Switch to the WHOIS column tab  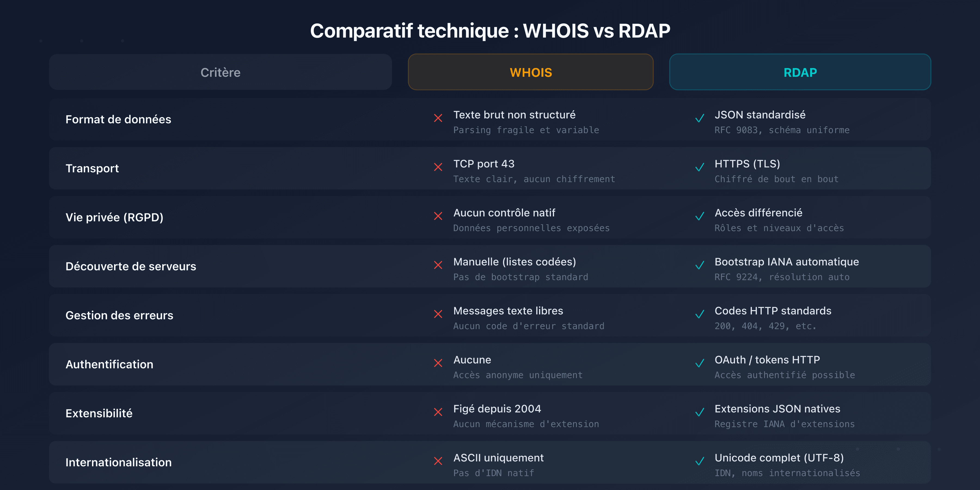coord(531,72)
